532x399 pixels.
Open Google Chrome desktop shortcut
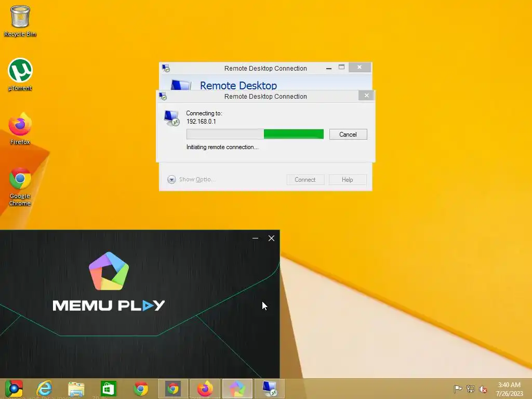click(x=20, y=187)
